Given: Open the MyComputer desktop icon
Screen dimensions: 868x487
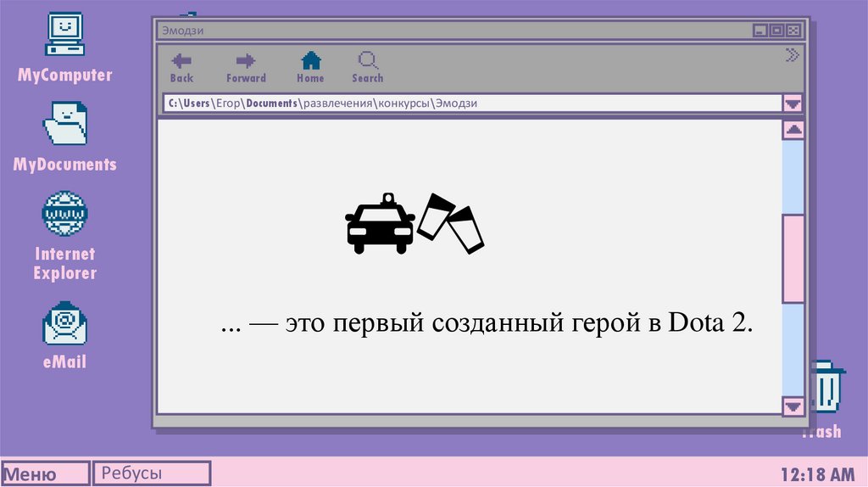Looking at the screenshot, I should coord(64,34).
